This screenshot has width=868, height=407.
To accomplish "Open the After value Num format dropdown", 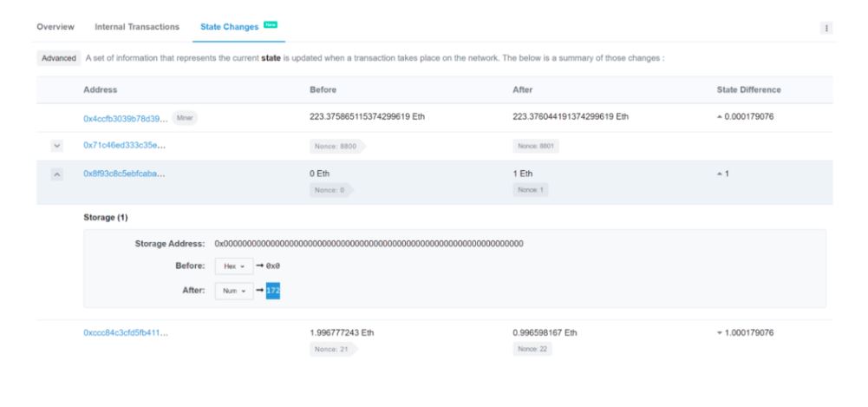I will tap(234, 290).
